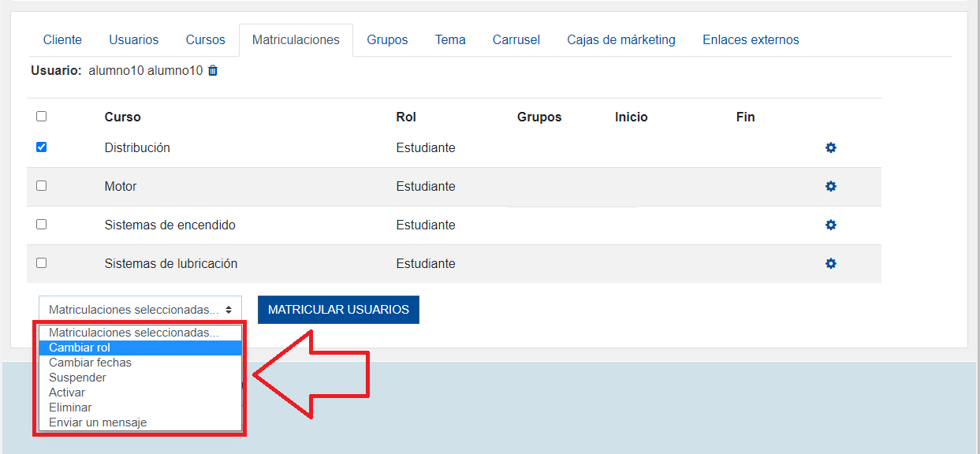Tick the Sistemas de lubricación checkbox

(x=42, y=263)
